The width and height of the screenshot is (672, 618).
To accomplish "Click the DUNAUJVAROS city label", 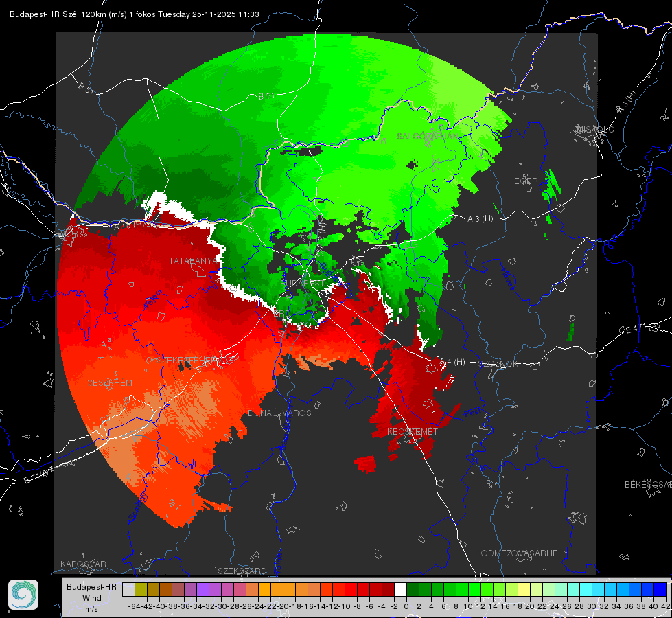I will [x=280, y=413].
